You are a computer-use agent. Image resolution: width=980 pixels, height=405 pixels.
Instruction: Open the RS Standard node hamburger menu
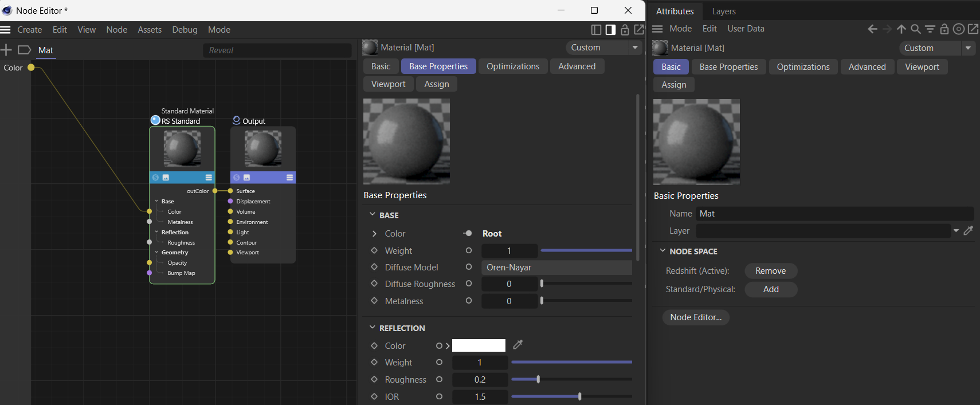click(209, 178)
